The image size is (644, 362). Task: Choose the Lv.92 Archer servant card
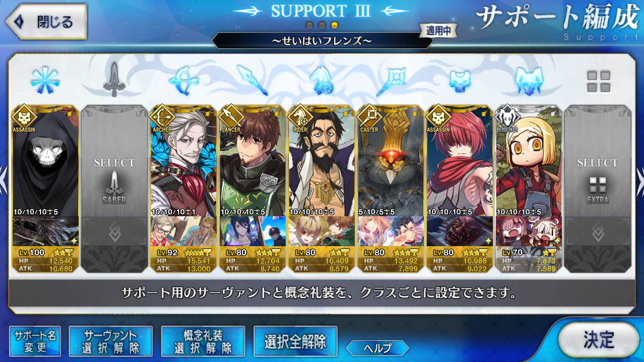(x=183, y=189)
